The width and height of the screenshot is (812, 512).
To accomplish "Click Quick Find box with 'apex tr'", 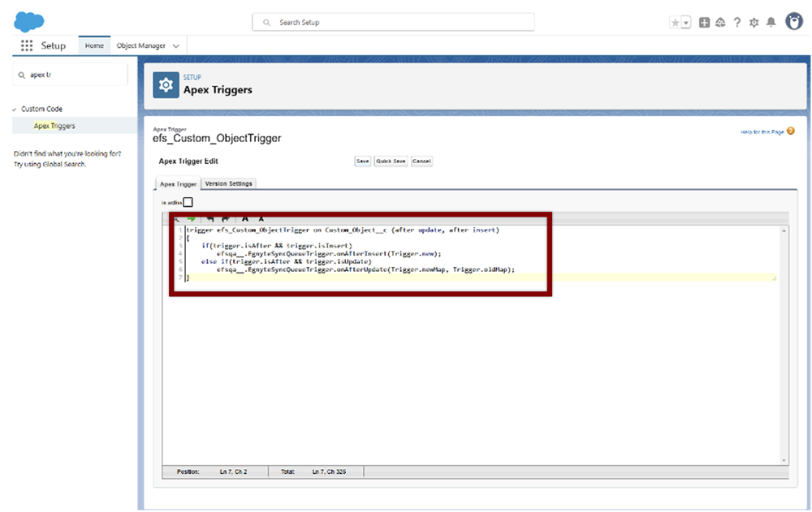I will click(x=71, y=75).
